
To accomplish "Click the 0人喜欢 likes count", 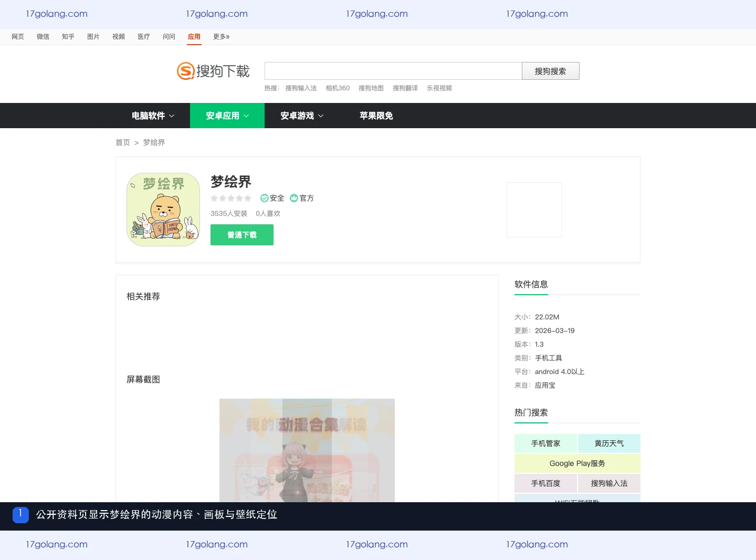I will (268, 213).
